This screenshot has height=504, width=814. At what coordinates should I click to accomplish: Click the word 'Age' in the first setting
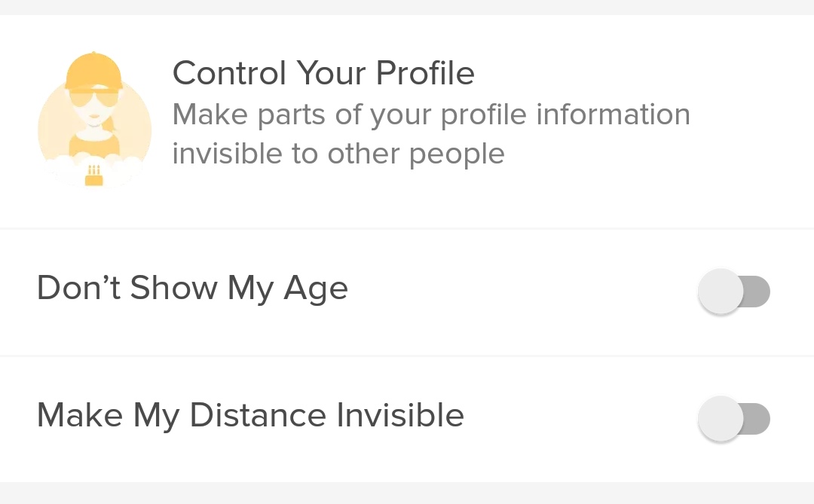tap(316, 290)
